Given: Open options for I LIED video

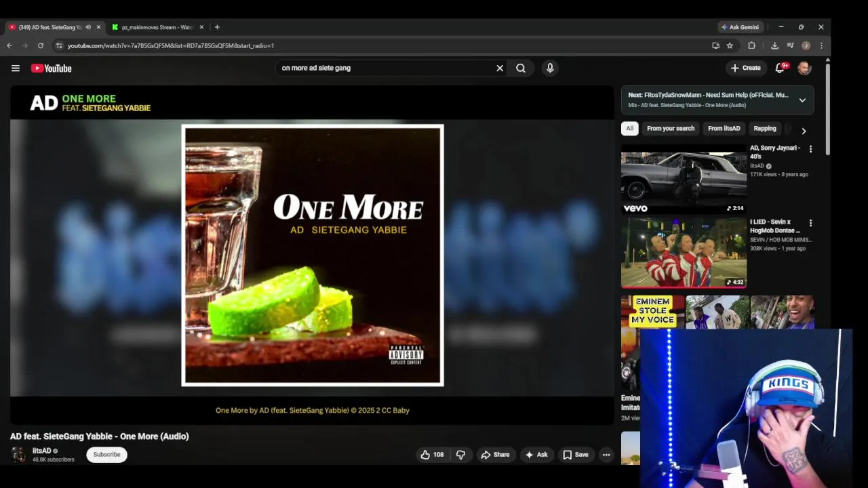Looking at the screenshot, I should click(x=810, y=223).
